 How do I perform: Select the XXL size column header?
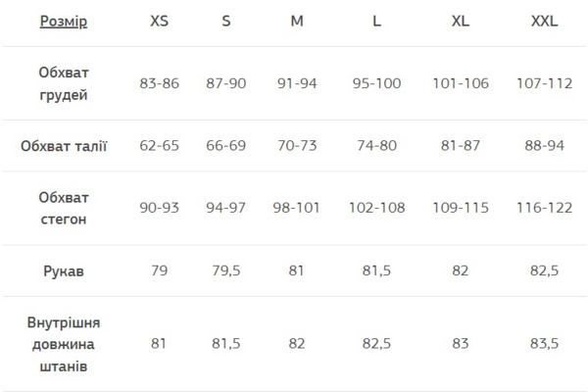tap(544, 22)
